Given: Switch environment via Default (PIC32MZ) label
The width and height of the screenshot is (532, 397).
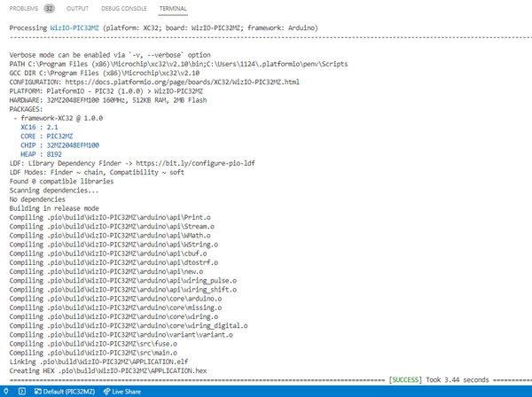Looking at the screenshot, I should [x=69, y=392].
